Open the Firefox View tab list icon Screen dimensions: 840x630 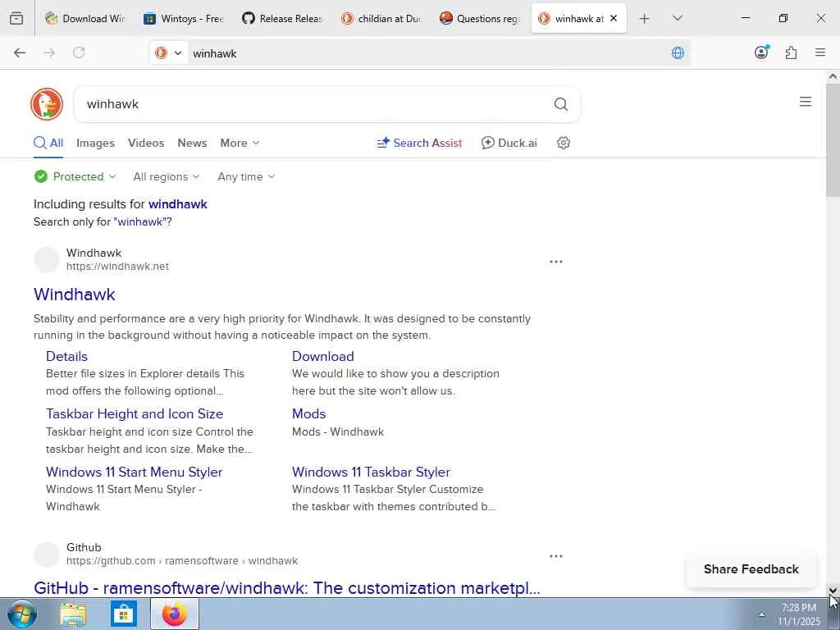pos(16,18)
